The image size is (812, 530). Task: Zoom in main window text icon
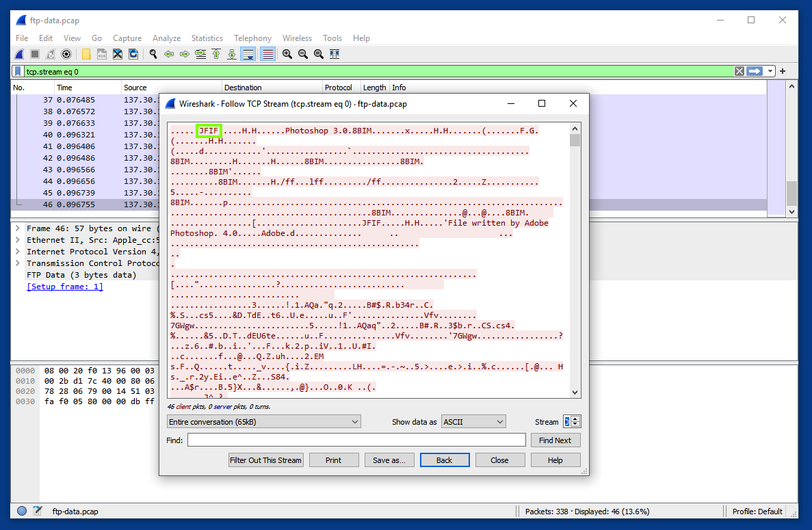pyautogui.click(x=287, y=54)
